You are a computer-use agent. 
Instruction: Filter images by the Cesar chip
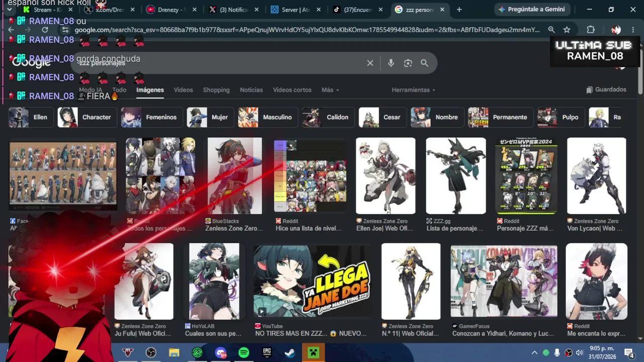(382, 117)
